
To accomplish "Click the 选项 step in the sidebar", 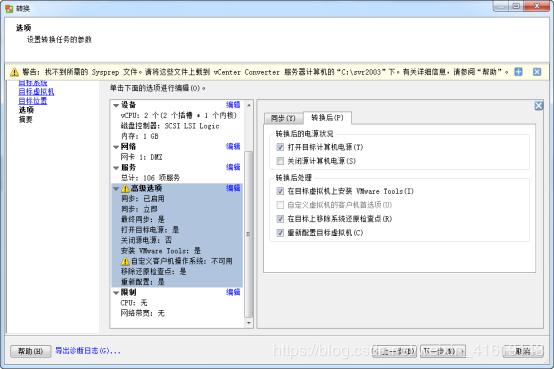I will (x=26, y=110).
